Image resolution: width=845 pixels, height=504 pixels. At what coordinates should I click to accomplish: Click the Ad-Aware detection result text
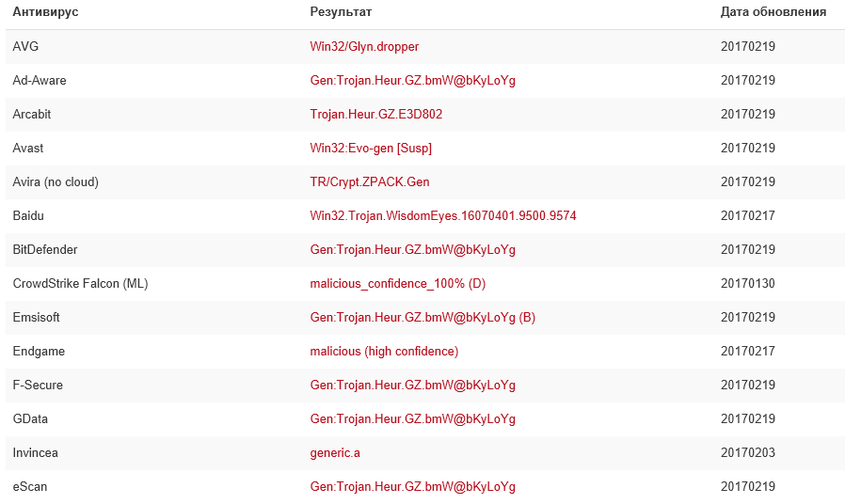(412, 80)
